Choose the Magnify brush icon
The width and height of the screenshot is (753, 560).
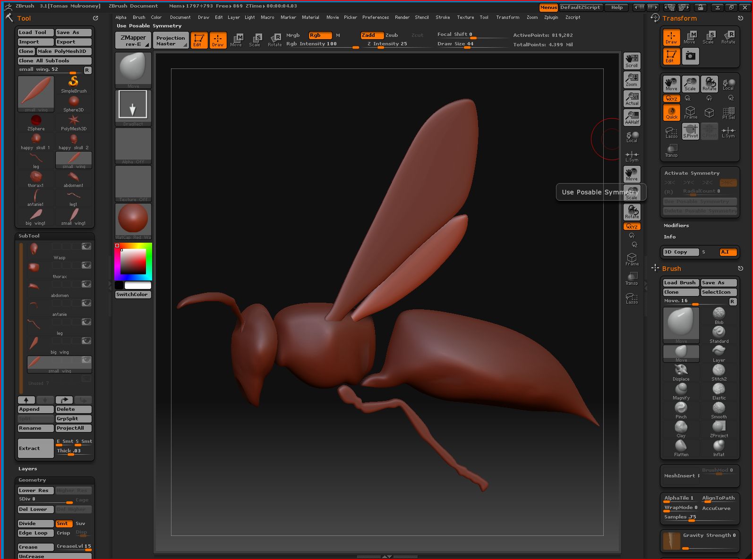681,390
